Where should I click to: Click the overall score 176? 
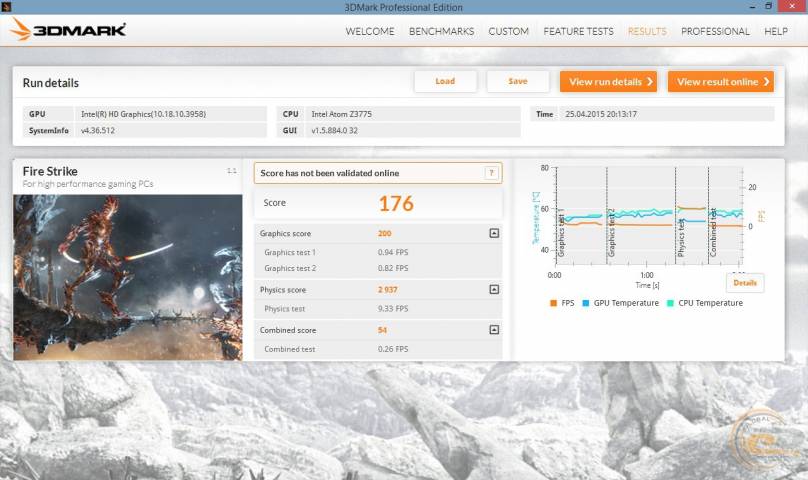[396, 204]
